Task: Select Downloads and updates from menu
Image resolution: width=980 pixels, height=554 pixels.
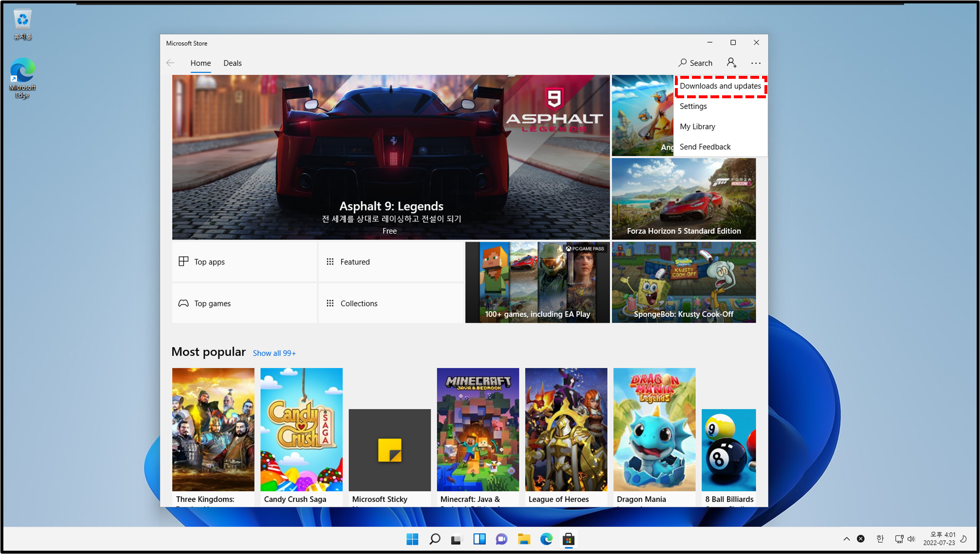Action: tap(720, 86)
